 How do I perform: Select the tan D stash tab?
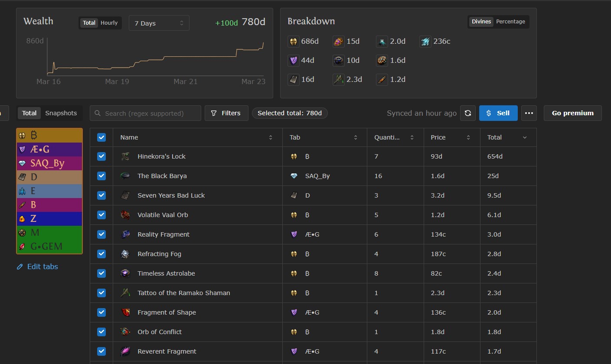[x=49, y=177]
